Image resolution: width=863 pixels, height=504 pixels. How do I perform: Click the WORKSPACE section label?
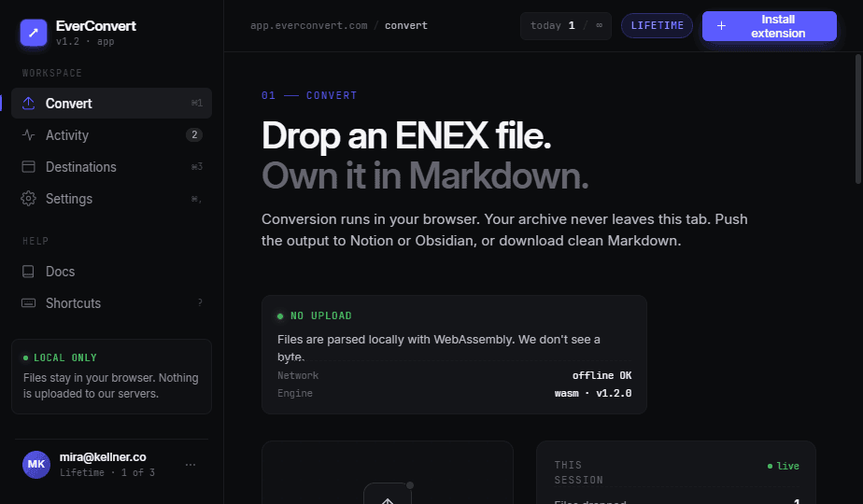point(52,73)
